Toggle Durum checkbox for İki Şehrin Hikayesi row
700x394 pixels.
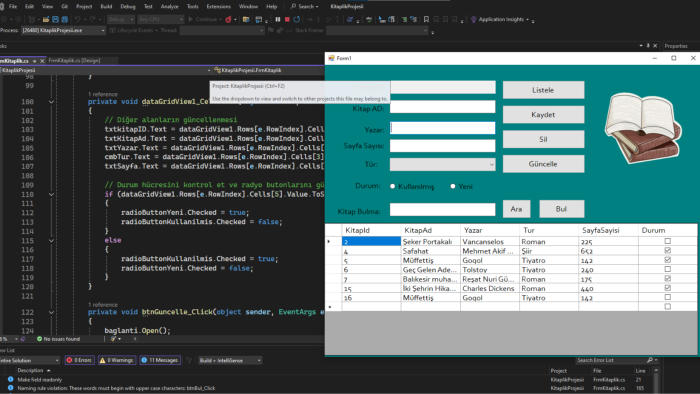(667, 288)
